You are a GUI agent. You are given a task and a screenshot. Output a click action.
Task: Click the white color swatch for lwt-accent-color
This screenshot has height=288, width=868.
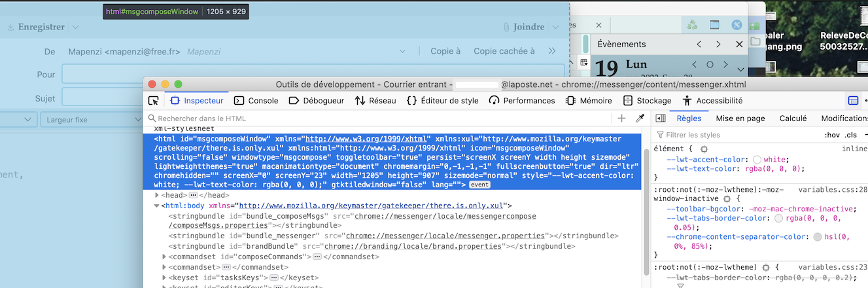click(757, 159)
